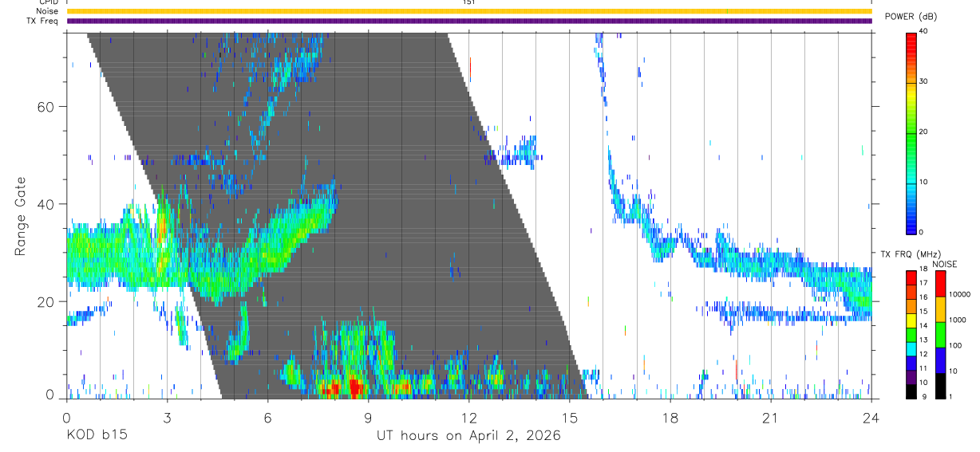Click the KOD b15 radar beam label
The image size is (980, 452).
(96, 436)
